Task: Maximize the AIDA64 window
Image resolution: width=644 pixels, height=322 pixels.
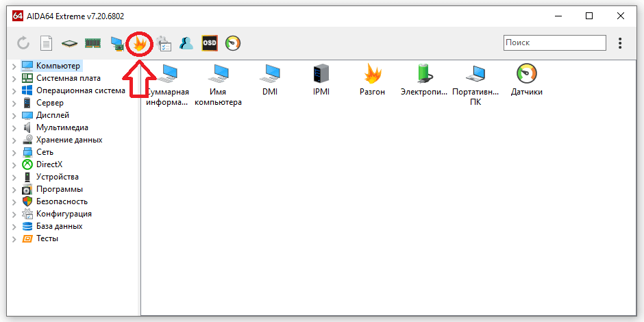Action: (589, 16)
